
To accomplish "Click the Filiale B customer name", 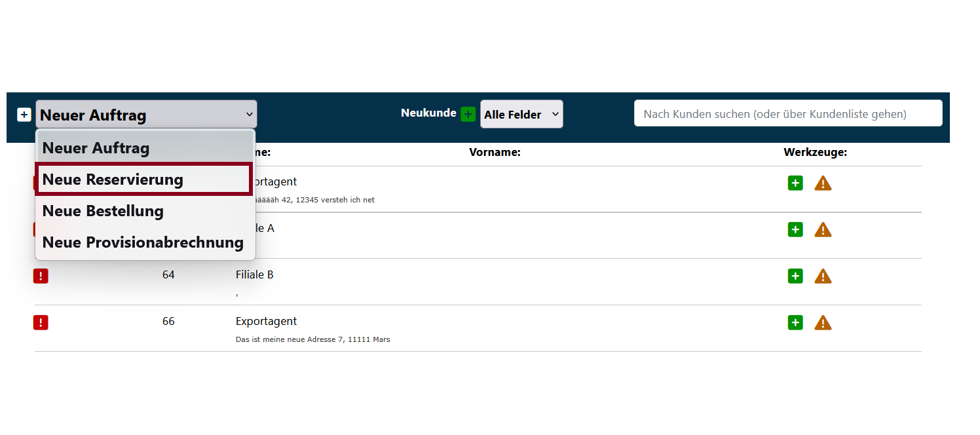I will click(x=254, y=275).
